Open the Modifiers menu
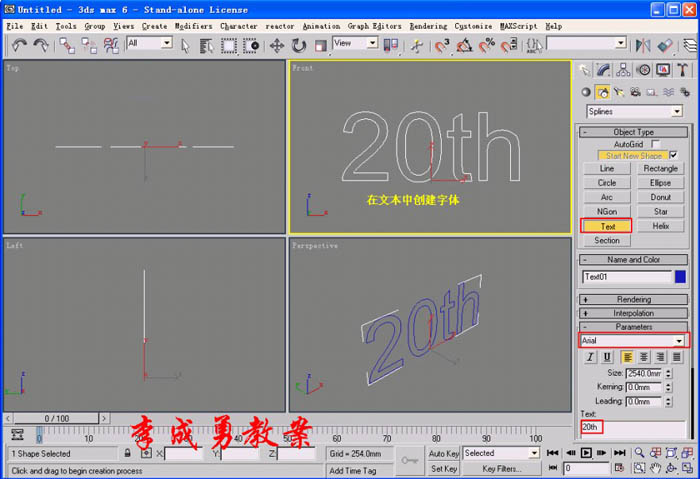The image size is (700, 479). click(193, 26)
